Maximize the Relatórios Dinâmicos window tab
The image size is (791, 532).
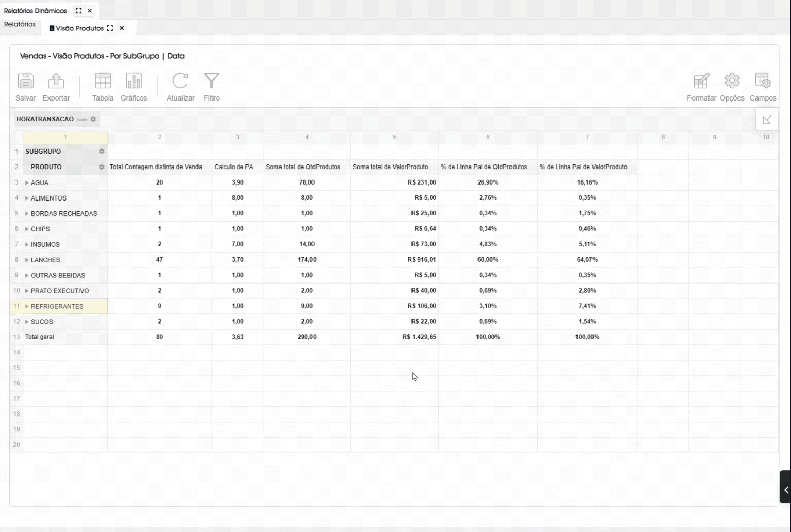click(78, 11)
